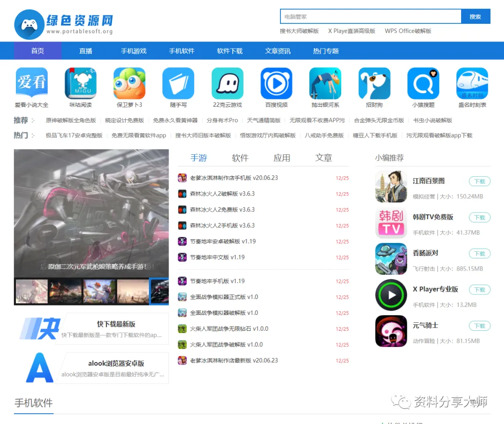Open the 盛名时刻表 train icon
This screenshot has width=504, height=424.
point(472,83)
